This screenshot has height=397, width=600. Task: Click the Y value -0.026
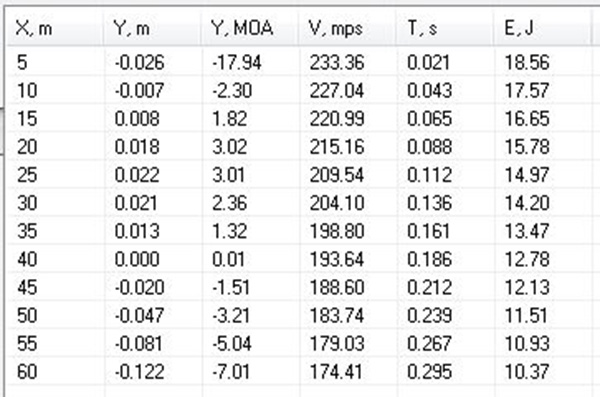click(139, 62)
